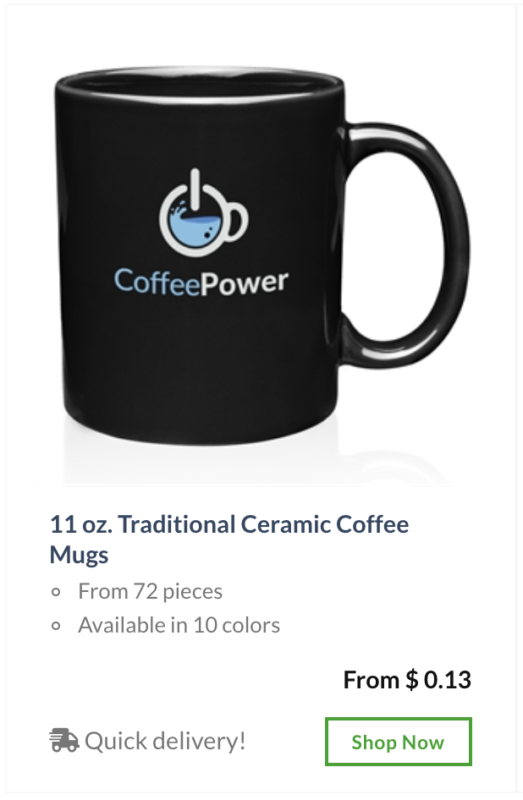
Task: Click the 11 oz. text in the title
Action: [x=81, y=524]
